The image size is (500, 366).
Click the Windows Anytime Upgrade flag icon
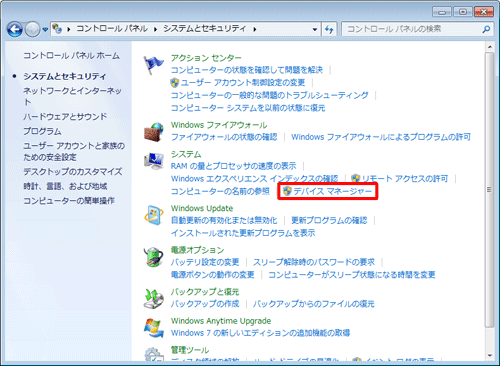154,328
